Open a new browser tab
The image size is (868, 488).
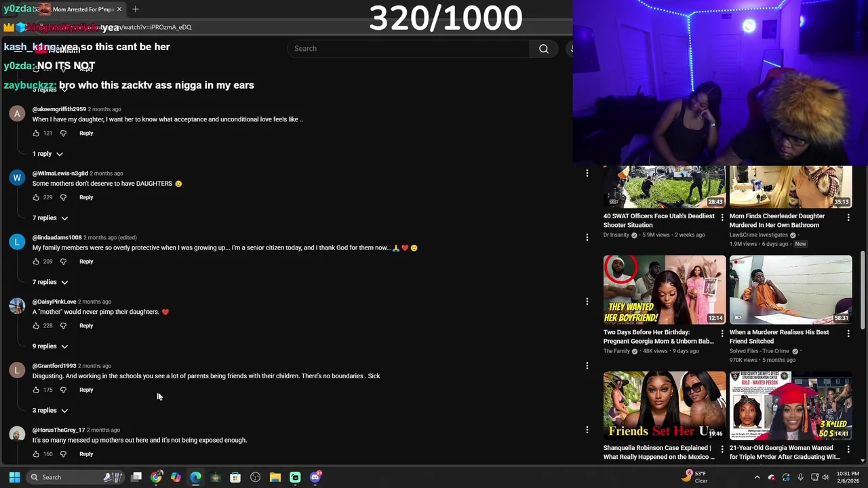[x=135, y=9]
